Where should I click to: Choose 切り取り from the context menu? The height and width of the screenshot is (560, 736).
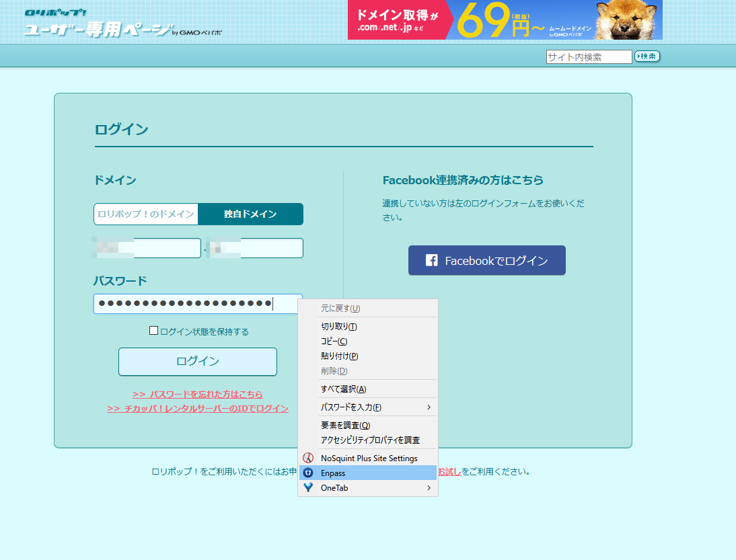click(x=368, y=327)
